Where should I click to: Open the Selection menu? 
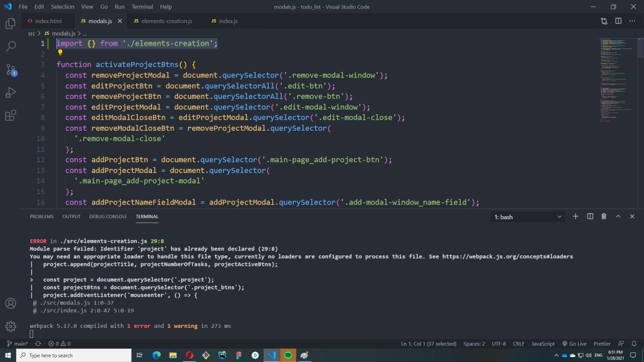click(62, 7)
